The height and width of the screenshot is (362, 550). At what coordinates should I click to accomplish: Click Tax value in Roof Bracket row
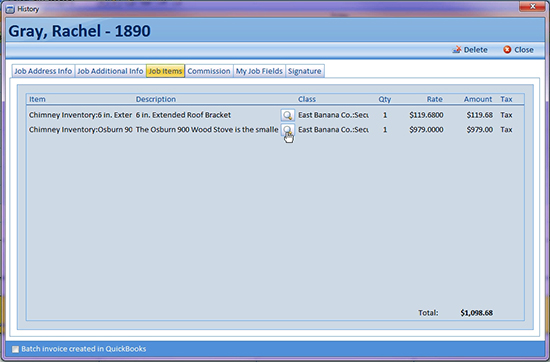(x=506, y=115)
